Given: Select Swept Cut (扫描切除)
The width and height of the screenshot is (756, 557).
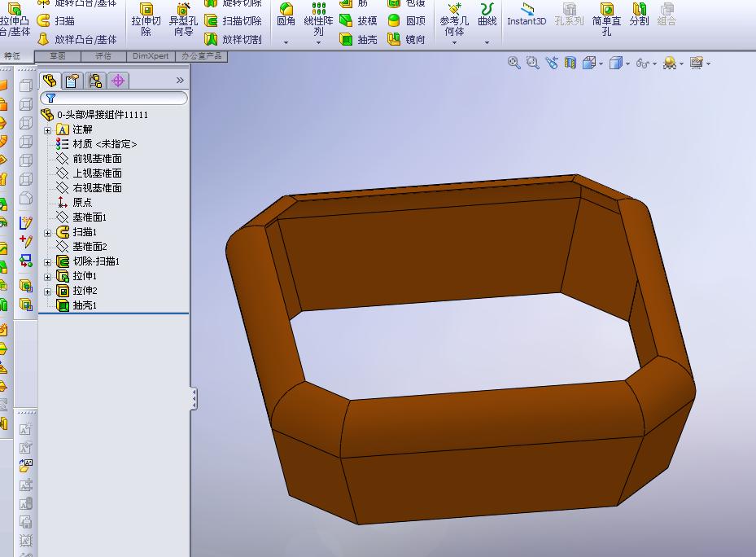Looking at the screenshot, I should coord(233,20).
